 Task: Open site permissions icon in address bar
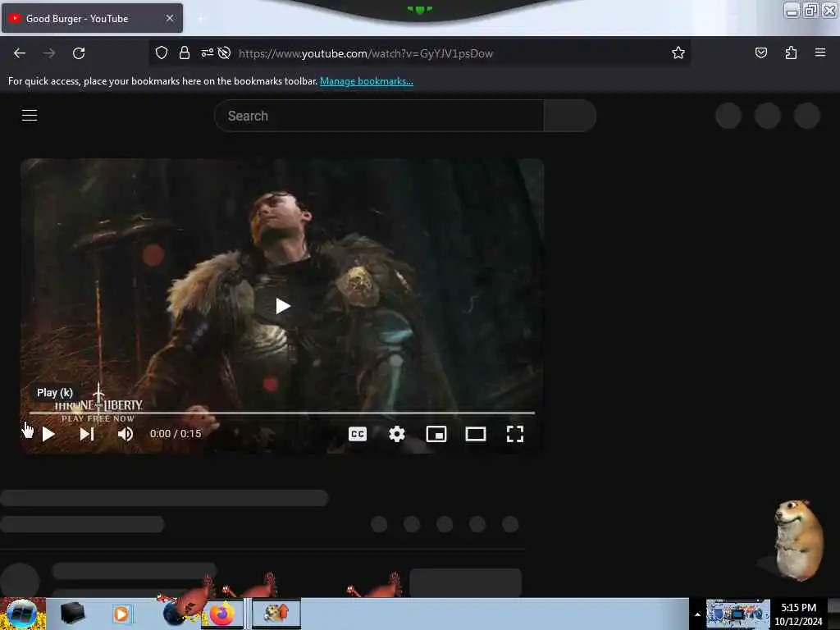(207, 52)
